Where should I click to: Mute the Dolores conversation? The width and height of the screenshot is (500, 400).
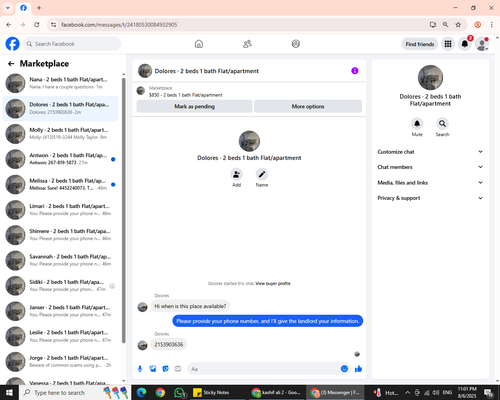coord(417,124)
